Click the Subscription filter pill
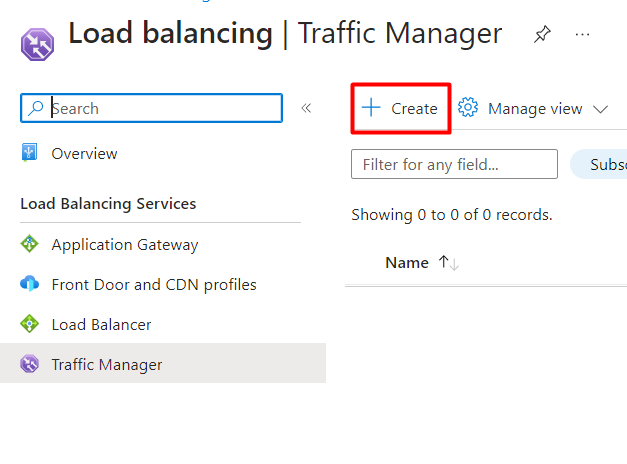 [x=600, y=164]
